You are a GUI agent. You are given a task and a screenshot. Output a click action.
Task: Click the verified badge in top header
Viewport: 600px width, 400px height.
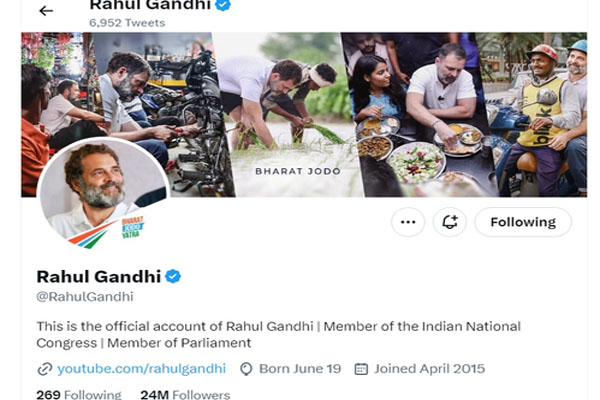223,5
